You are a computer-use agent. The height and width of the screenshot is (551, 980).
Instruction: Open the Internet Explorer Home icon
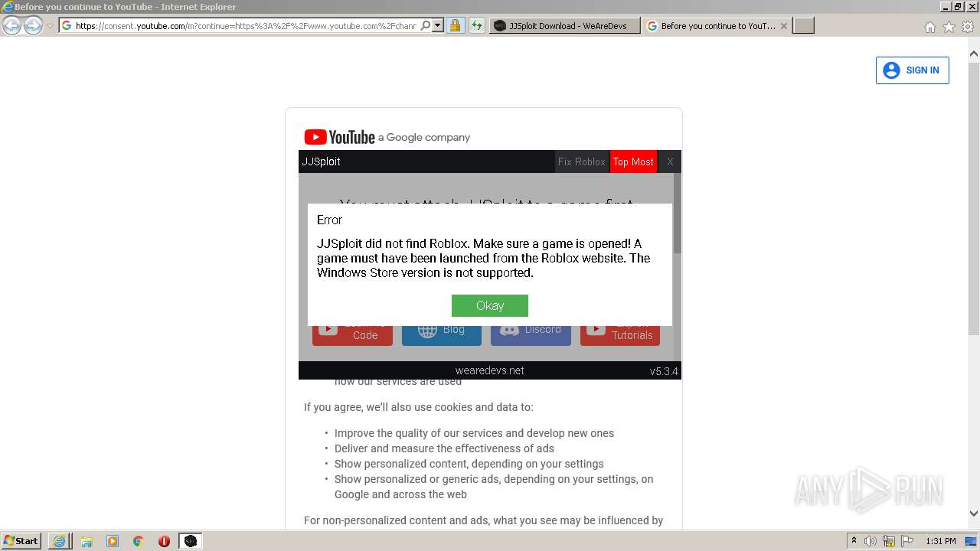click(x=929, y=27)
